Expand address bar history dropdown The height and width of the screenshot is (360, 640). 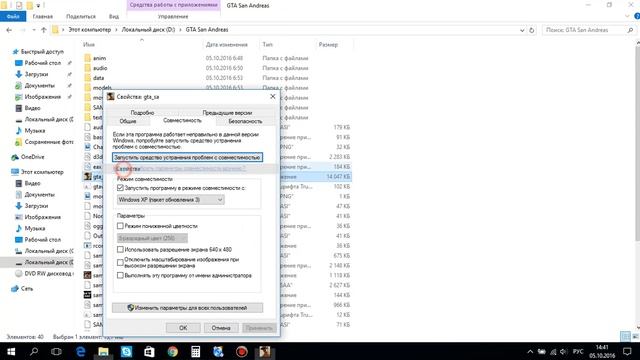pyautogui.click(x=522, y=30)
